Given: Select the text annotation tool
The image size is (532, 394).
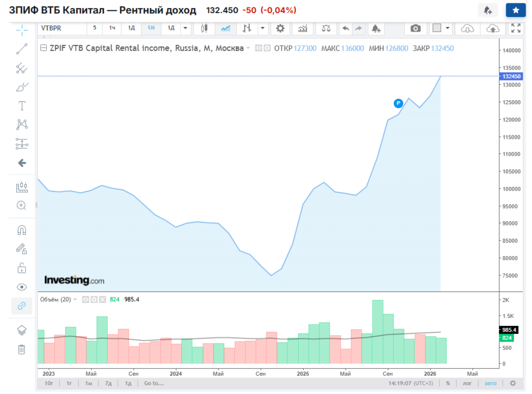Looking at the screenshot, I should (x=22, y=106).
